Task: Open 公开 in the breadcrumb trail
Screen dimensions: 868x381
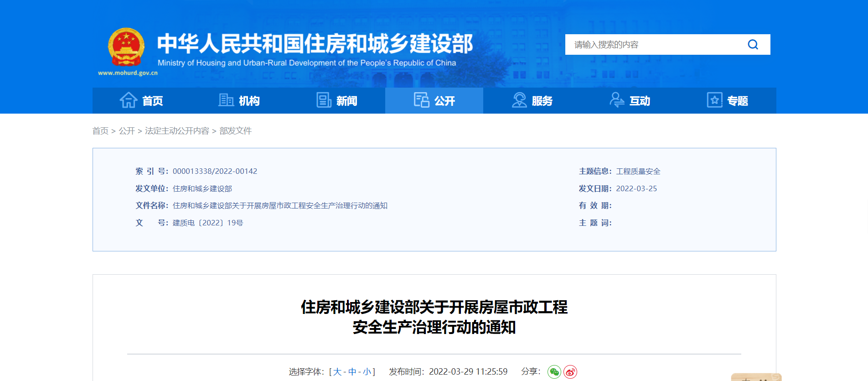Action: click(x=127, y=131)
